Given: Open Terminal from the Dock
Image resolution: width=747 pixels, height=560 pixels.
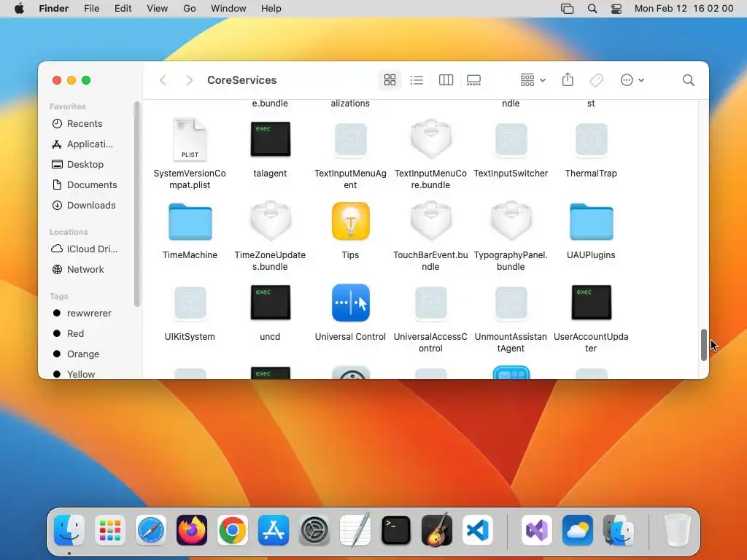Looking at the screenshot, I should pyautogui.click(x=396, y=530).
